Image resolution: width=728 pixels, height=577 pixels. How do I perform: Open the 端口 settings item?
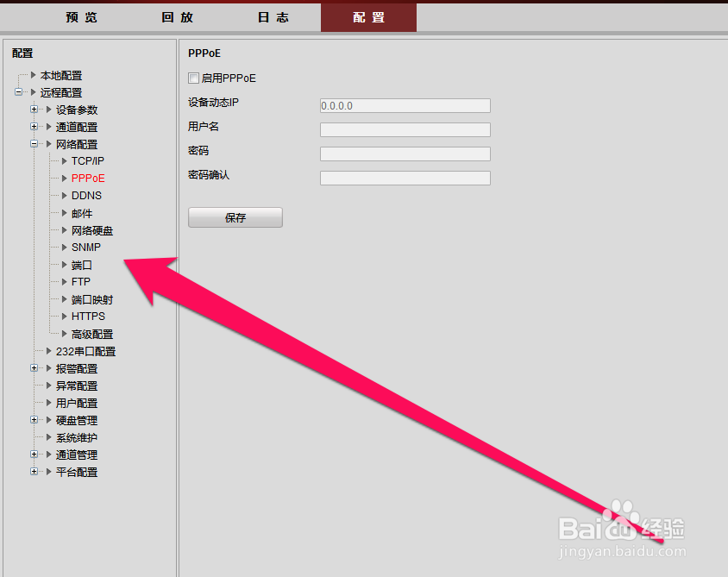tap(82, 265)
